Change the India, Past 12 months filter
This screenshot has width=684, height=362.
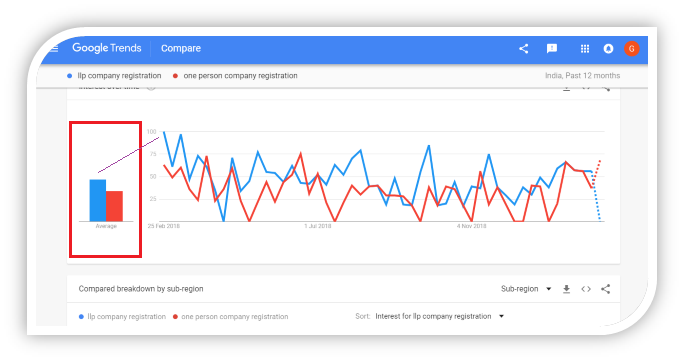click(582, 75)
